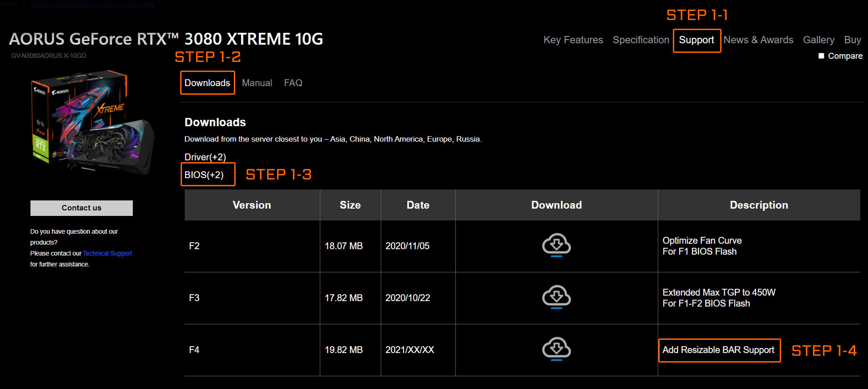
Task: Click the F3 BIOS download cloud icon
Action: (x=556, y=297)
